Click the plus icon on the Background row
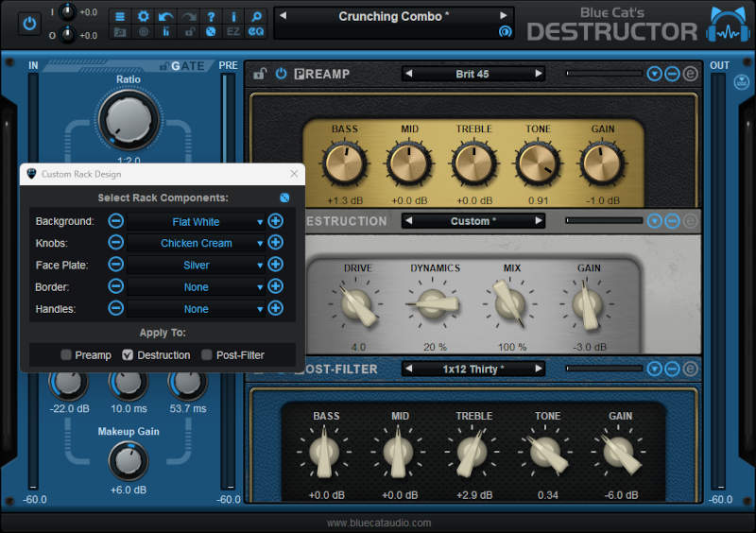 click(x=275, y=221)
